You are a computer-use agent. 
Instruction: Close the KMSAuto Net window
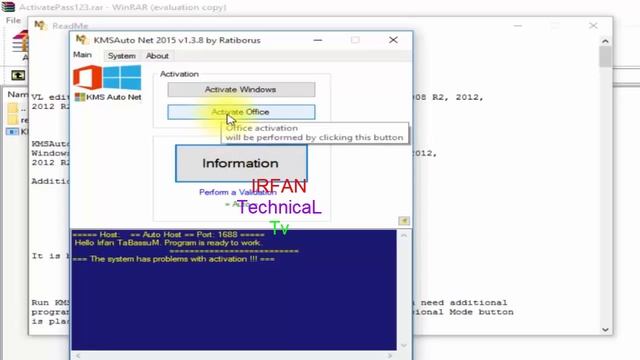(393, 40)
